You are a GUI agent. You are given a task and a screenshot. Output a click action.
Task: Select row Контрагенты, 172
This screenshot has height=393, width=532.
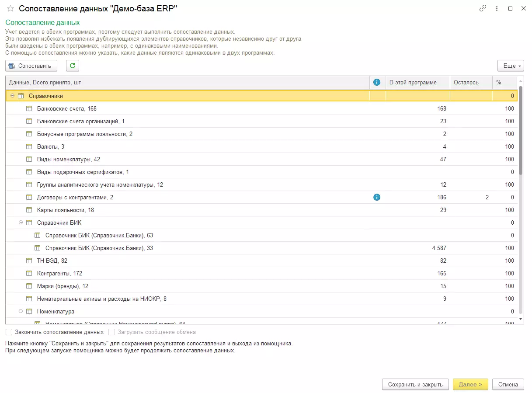pyautogui.click(x=261, y=273)
